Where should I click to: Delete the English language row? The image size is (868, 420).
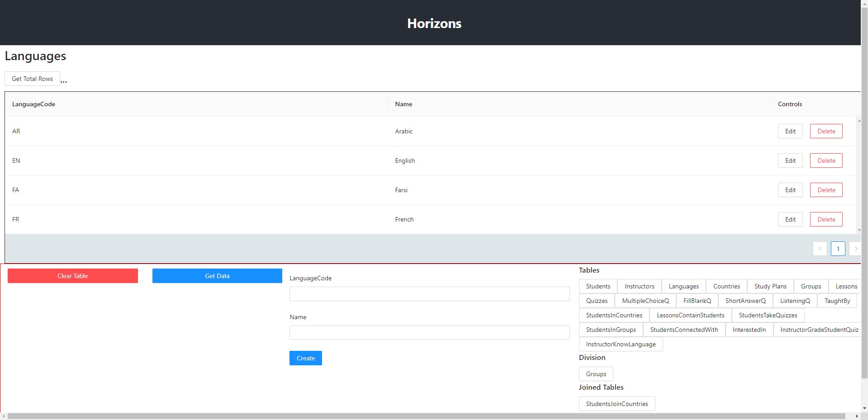[x=826, y=160]
